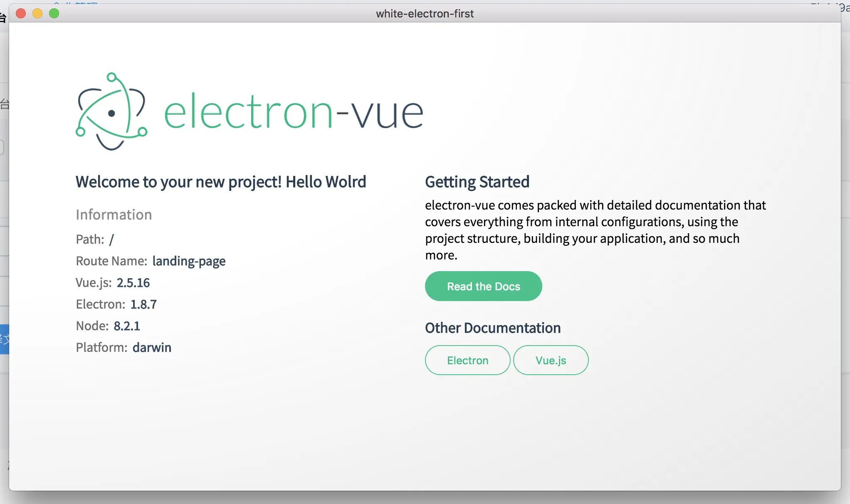
Task: Click the electron-vue wordmark text
Action: [294, 112]
